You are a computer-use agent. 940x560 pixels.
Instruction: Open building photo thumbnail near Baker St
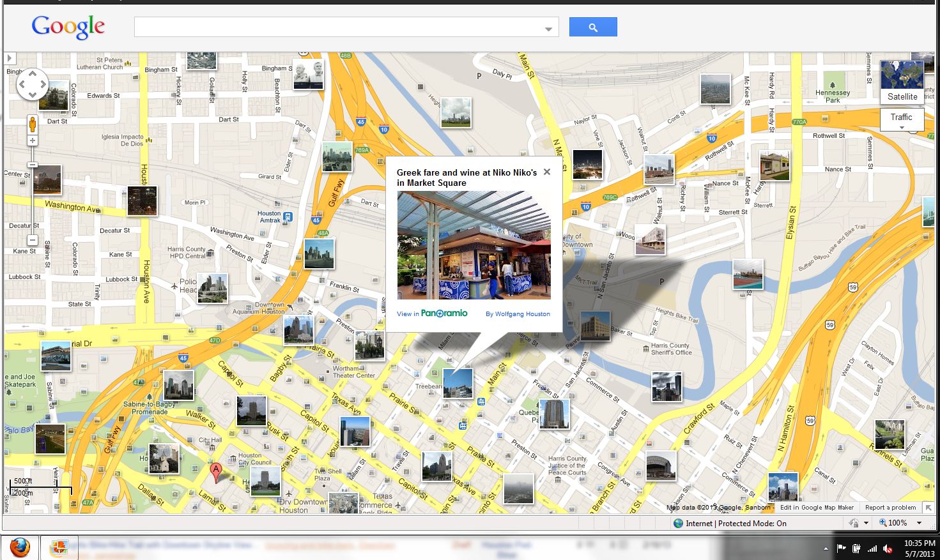pyautogui.click(x=595, y=326)
